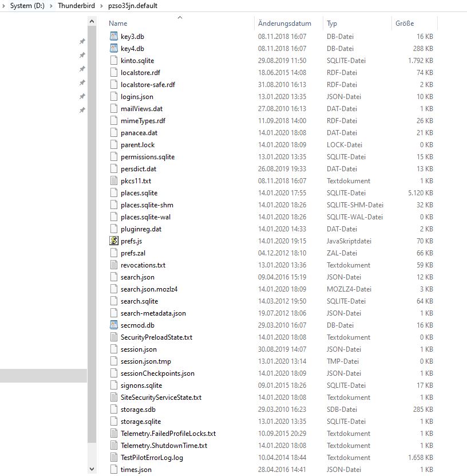This screenshot has width=467, height=476.
Task: Click the kinto.sqlite file icon
Action: 114,60
